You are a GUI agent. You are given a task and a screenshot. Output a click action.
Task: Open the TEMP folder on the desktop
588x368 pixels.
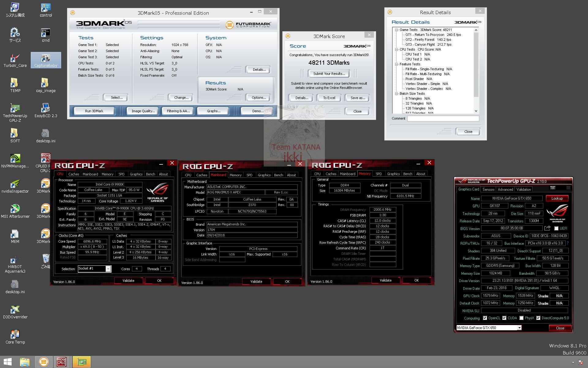point(15,86)
